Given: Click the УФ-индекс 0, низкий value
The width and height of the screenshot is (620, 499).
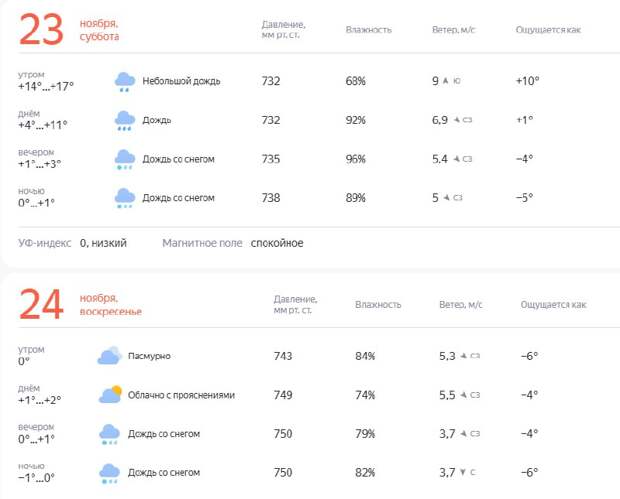Looking at the screenshot, I should tap(103, 243).
